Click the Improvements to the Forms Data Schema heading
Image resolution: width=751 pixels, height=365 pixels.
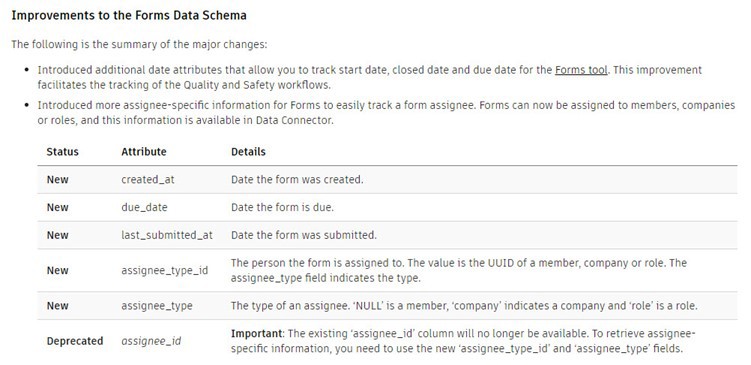(129, 15)
